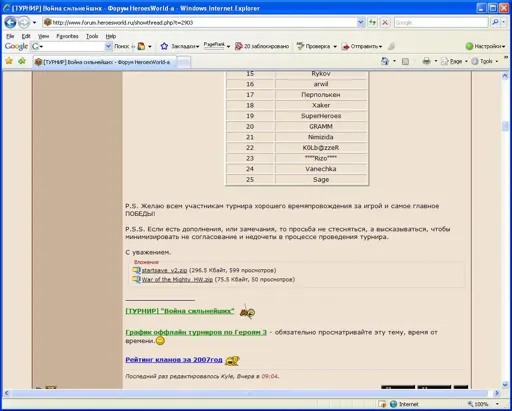This screenshot has width=512, height=411.
Task: Open War of the Mighty_HW.zip link
Action: [177, 280]
